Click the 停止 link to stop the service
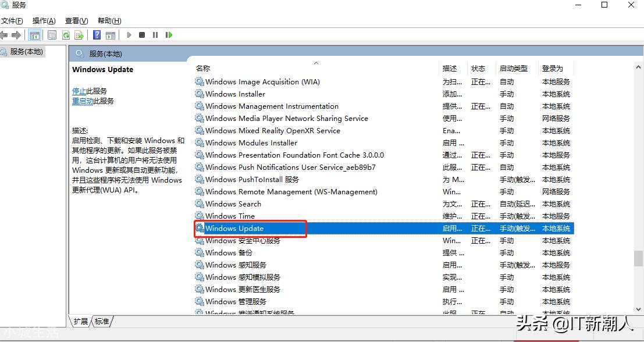This screenshot has height=342, width=644. pos(79,91)
